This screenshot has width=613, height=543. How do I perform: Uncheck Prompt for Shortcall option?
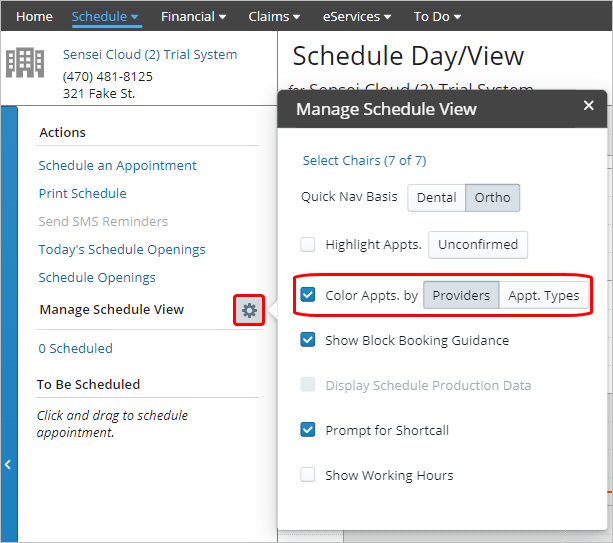[308, 430]
